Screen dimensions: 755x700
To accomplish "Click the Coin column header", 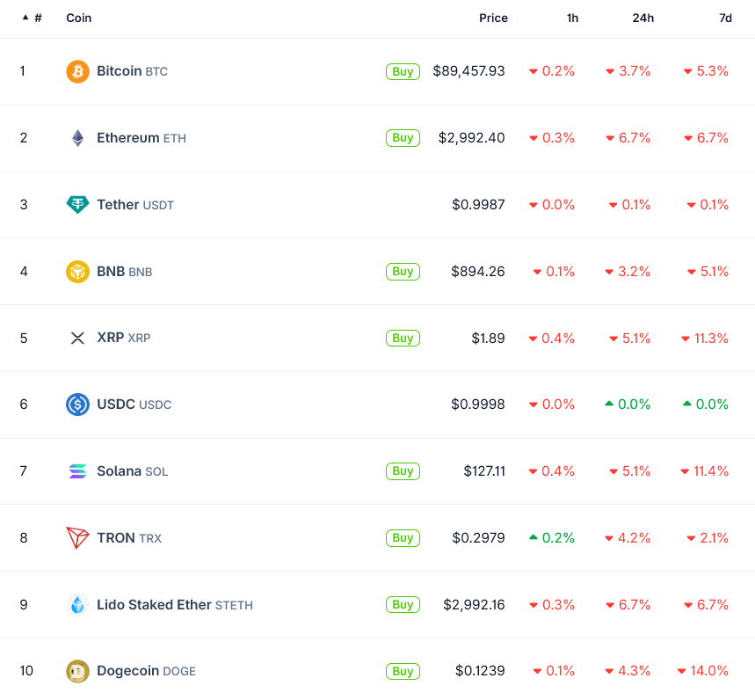I will point(78,18).
